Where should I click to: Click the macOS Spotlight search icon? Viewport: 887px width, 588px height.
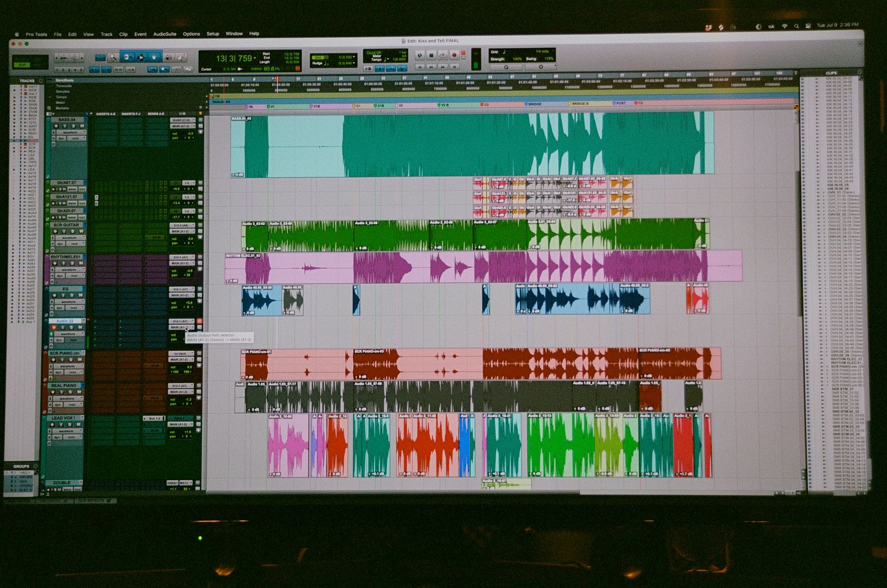[796, 26]
